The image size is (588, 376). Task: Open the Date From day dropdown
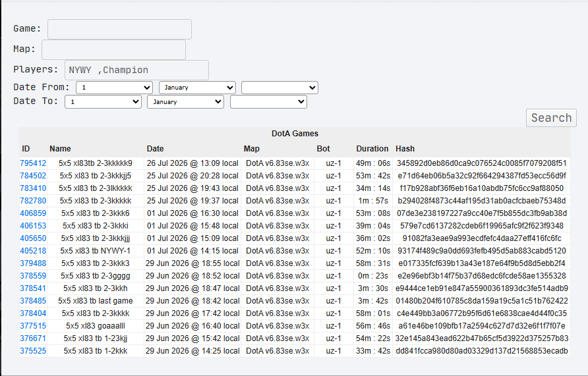pyautogui.click(x=115, y=88)
